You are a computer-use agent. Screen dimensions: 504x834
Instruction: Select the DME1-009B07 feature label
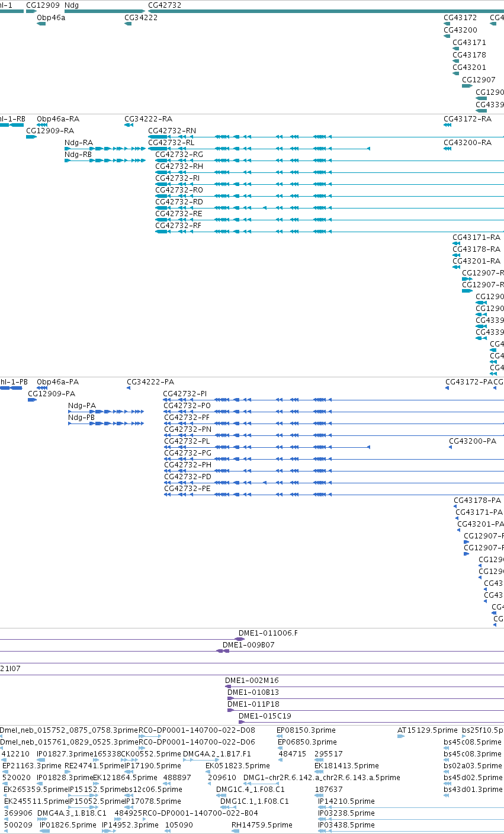249,645
